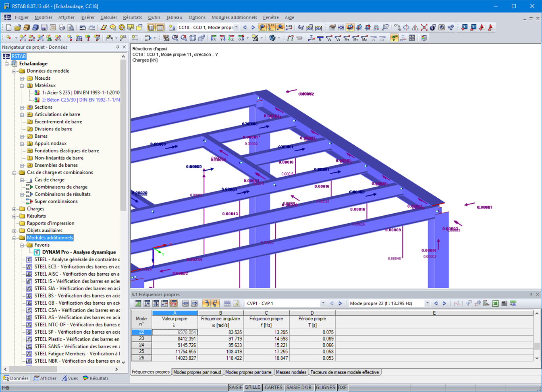
Task: Open the Modules additionnels menu
Action: (x=234, y=17)
